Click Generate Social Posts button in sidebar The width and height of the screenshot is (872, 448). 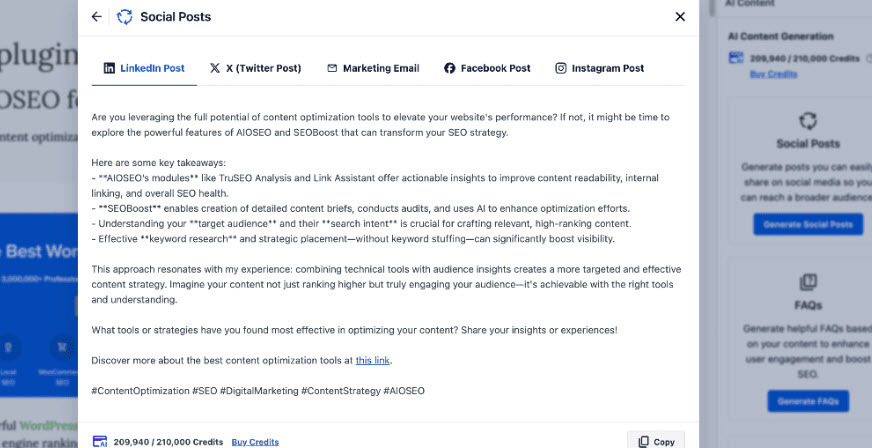(808, 225)
